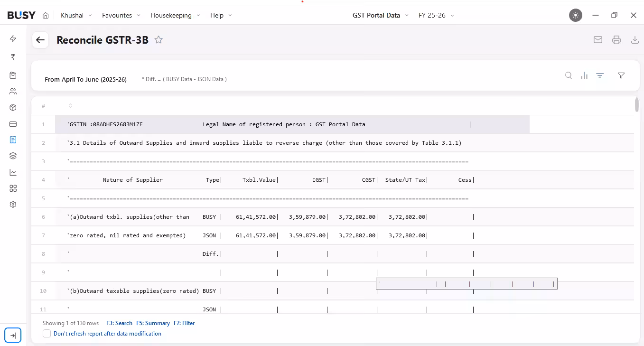The width and height of the screenshot is (644, 346).
Task: Open the box package sidebar icon
Action: pos(13,107)
